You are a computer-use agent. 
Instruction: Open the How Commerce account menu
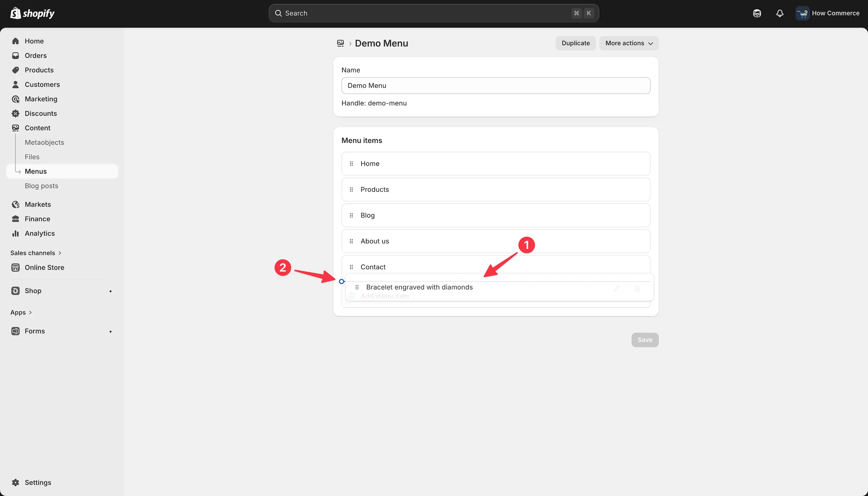point(828,13)
